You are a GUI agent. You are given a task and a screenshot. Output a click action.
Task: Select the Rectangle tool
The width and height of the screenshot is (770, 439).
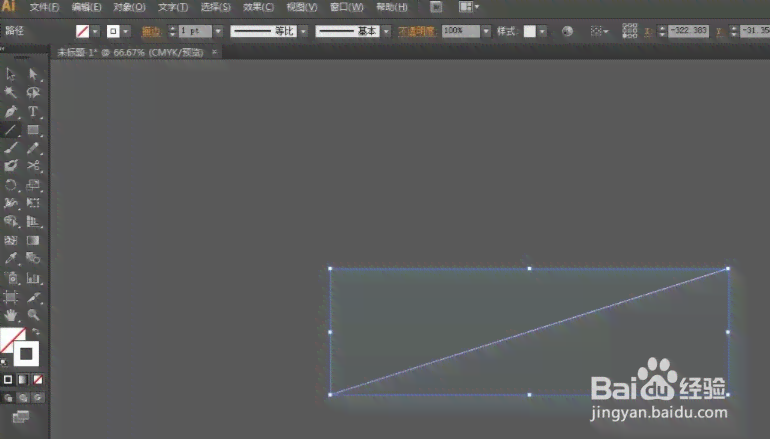coord(33,130)
